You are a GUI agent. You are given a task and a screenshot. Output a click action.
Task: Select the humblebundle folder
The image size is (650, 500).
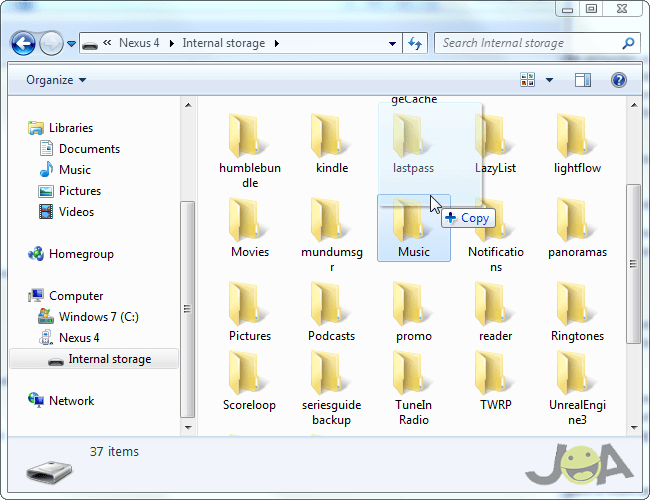pyautogui.click(x=250, y=150)
